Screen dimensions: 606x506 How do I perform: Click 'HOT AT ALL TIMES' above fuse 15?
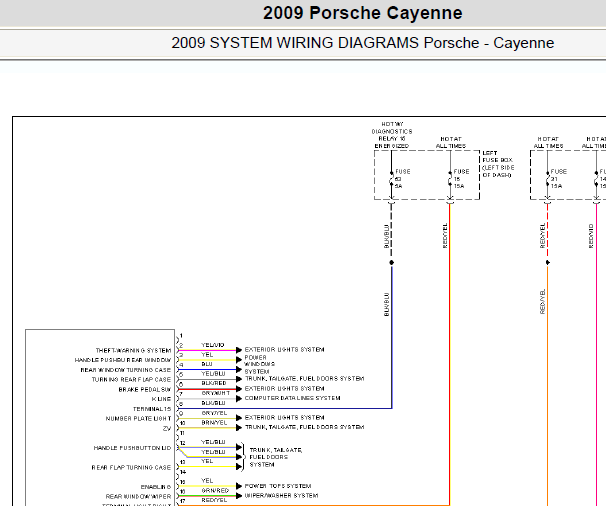pyautogui.click(x=451, y=142)
